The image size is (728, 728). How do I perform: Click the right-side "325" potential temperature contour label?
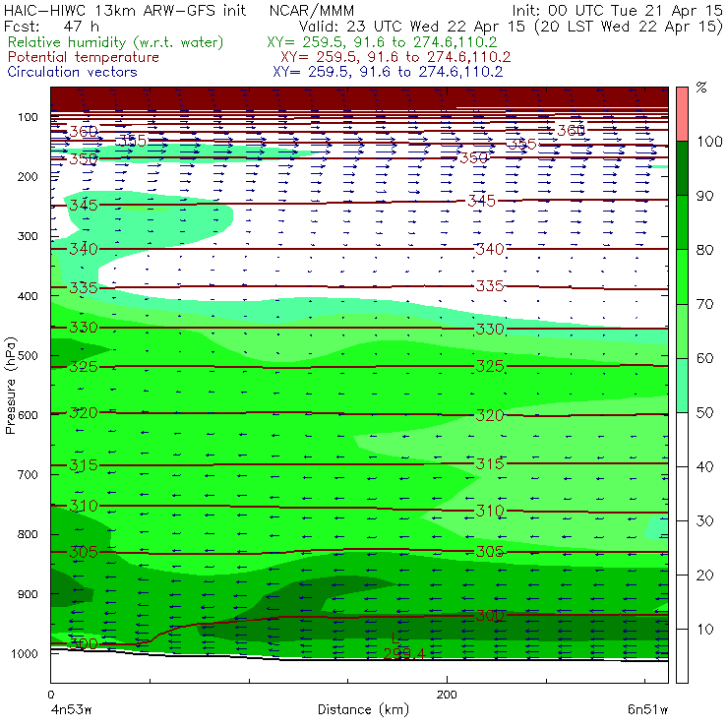[x=490, y=366]
